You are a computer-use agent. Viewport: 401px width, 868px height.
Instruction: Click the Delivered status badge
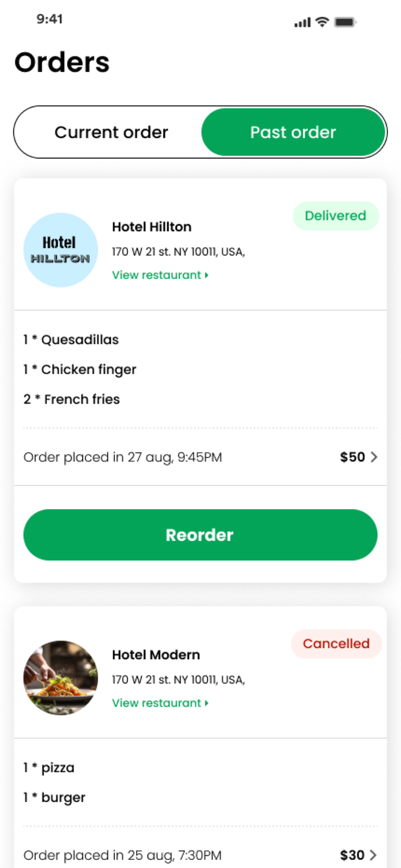[336, 215]
